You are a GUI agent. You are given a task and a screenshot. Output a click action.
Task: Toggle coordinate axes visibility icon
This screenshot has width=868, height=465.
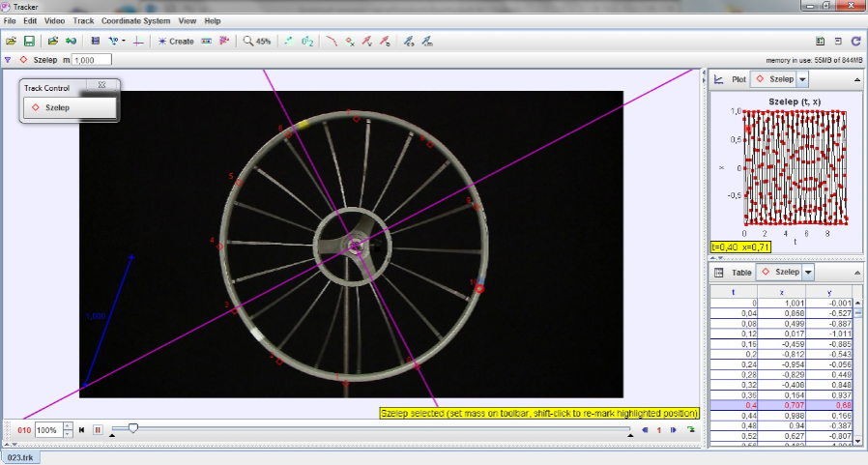(138, 41)
